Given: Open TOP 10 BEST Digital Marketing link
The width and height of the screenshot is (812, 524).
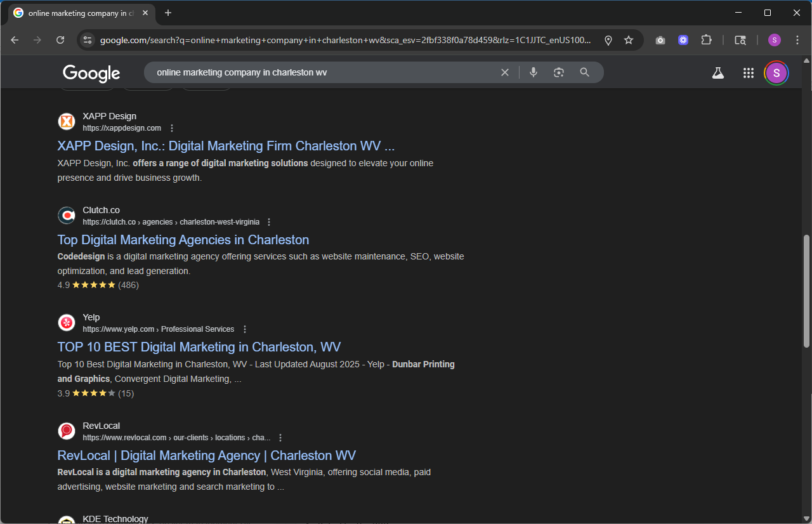Looking at the screenshot, I should 199,347.
